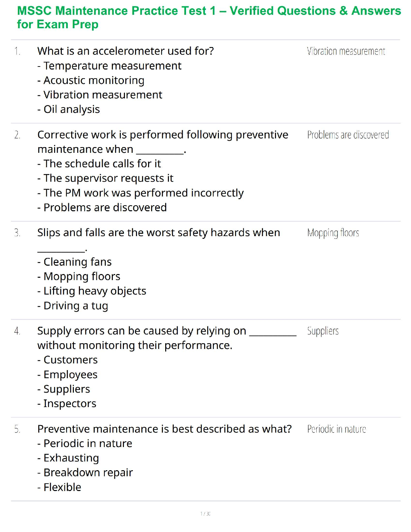Select the 'Driving a tug' option

pos(76,306)
